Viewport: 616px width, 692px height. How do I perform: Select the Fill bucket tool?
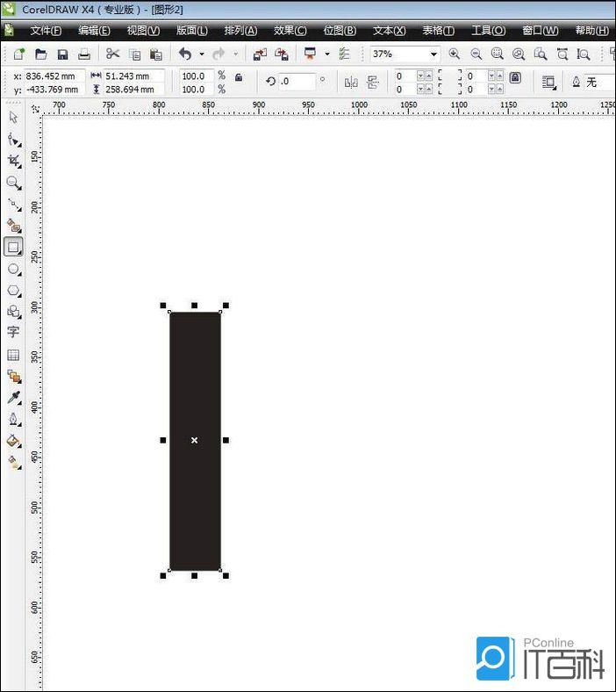pos(14,441)
